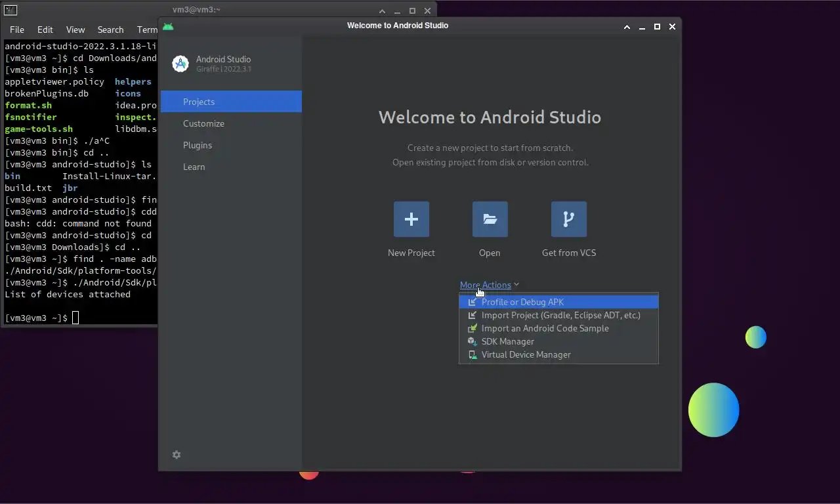Open the terminal Edit menu
840x504 pixels.
[45, 30]
